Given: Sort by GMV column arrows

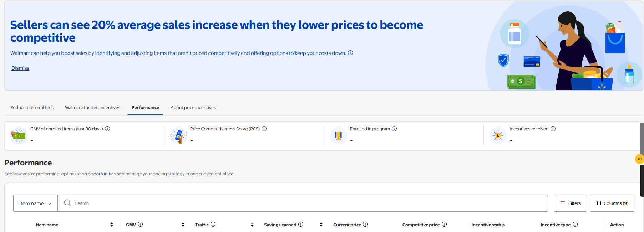Looking at the screenshot, I should [x=183, y=225].
